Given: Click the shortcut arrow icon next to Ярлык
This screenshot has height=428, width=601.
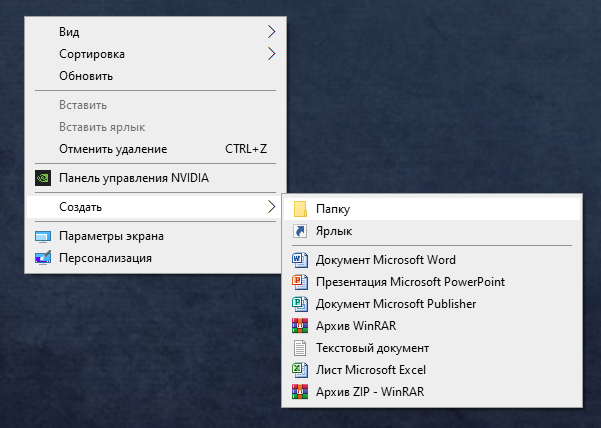Looking at the screenshot, I should (x=300, y=231).
